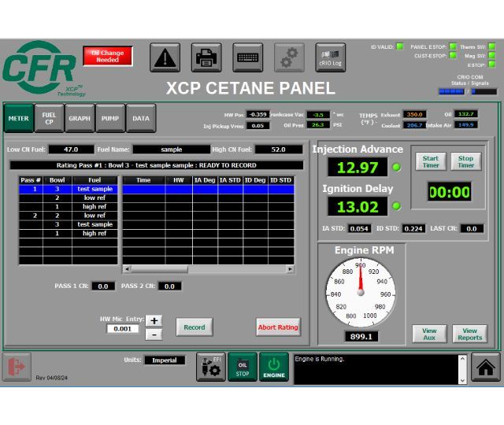Switch to the GRAPH tab

tap(79, 118)
